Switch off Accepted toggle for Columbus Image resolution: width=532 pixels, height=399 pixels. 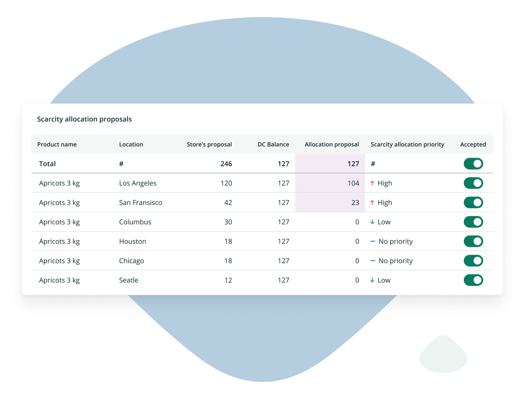click(x=473, y=222)
